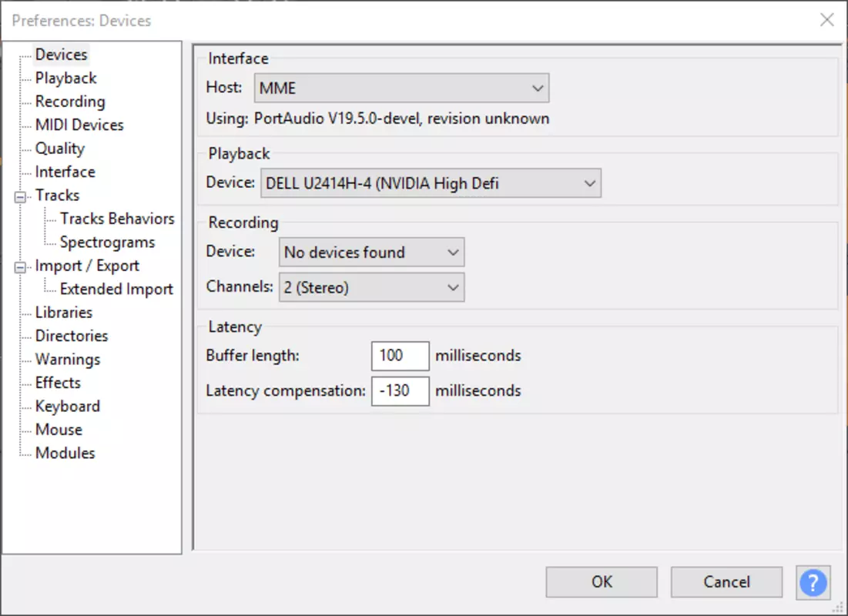This screenshot has width=848, height=616.
Task: Open Quality preferences
Action: pos(60,148)
